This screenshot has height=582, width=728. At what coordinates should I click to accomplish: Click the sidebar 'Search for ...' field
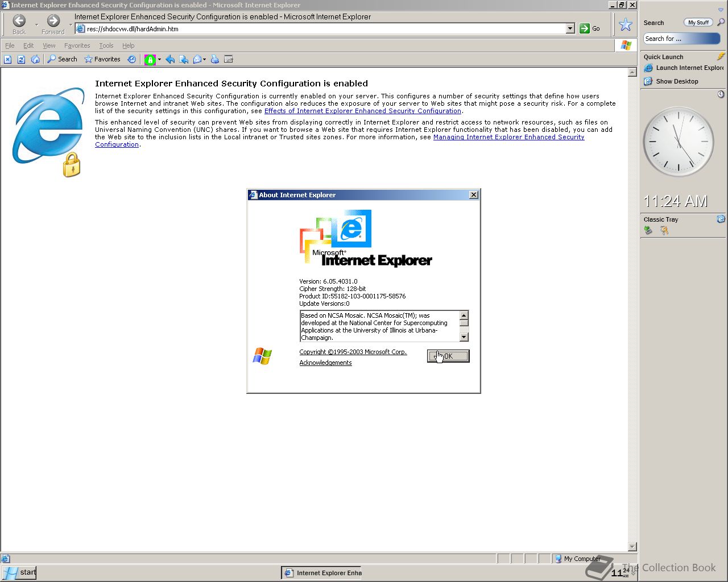[682, 39]
